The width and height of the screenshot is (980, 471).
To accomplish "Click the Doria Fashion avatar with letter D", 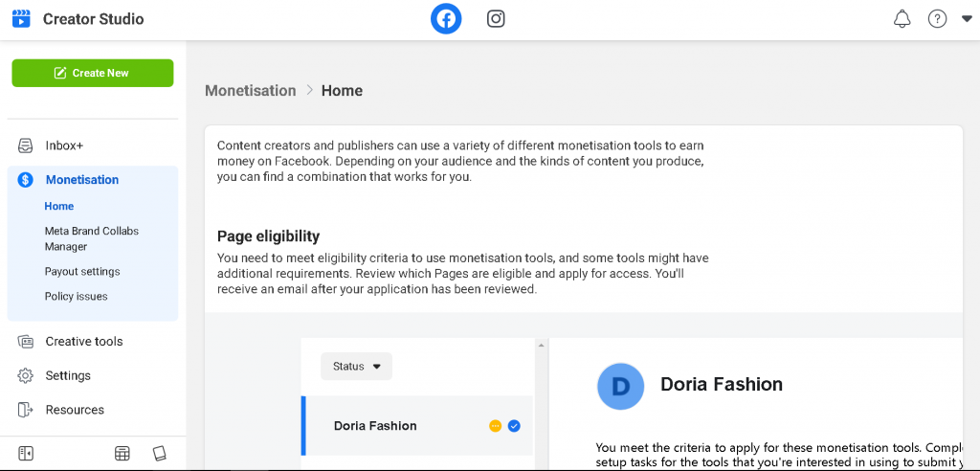I will [x=620, y=387].
